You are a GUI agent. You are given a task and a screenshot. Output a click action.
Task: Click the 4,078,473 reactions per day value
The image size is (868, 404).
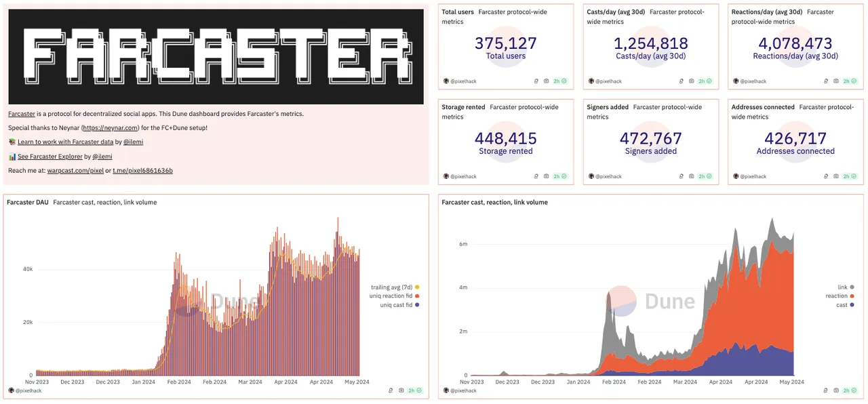coord(795,43)
